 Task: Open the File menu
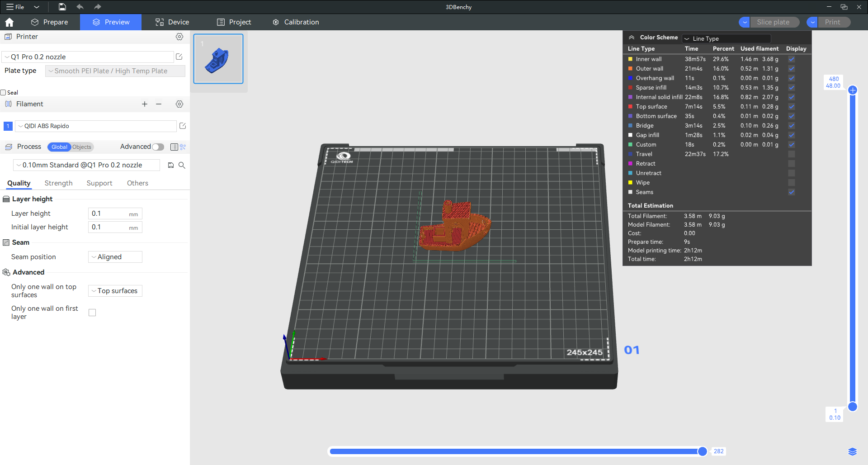[x=15, y=7]
